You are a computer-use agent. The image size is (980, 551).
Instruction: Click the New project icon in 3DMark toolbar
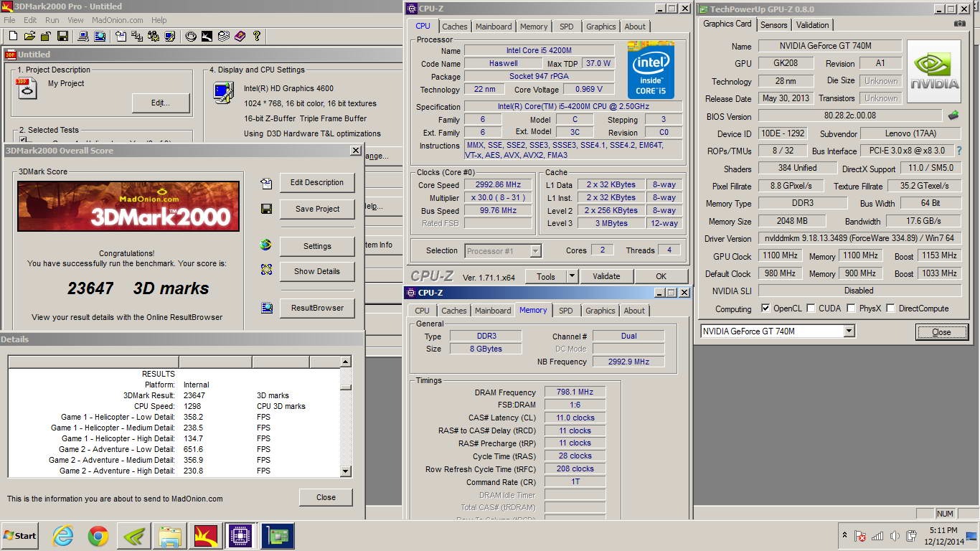click(x=12, y=36)
